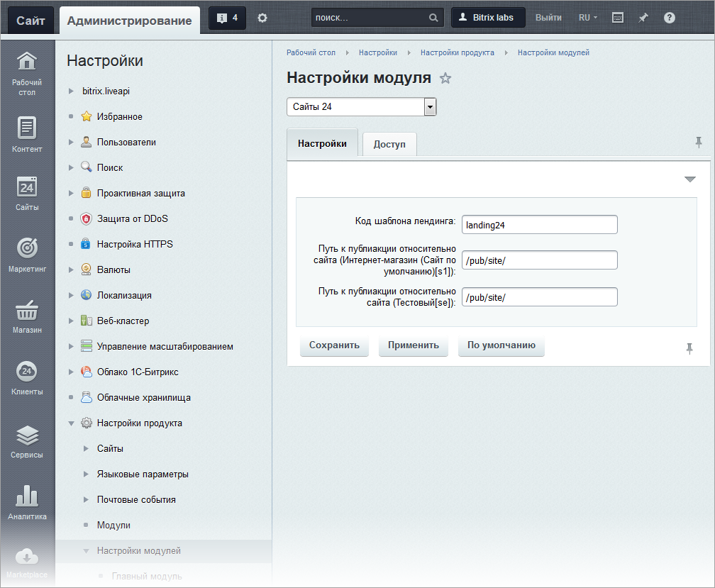Screen dimensions: 715x588
Task: Open the Сервисы sidebar section
Action: [27, 440]
